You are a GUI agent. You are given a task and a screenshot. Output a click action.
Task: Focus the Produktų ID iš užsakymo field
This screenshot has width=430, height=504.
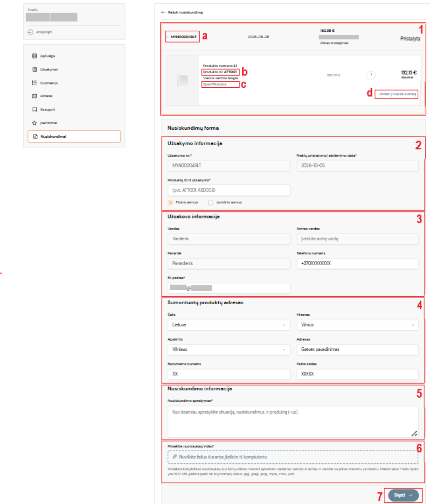tap(229, 190)
